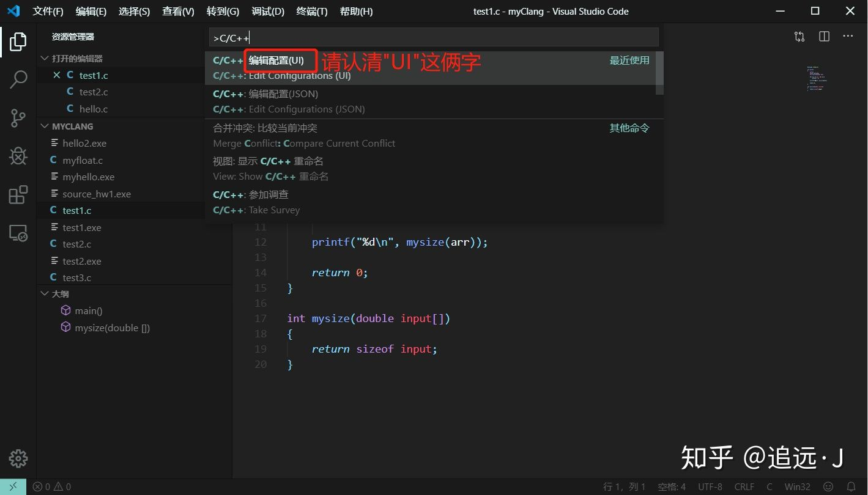
Task: Open test3.c in file explorer
Action: point(77,277)
